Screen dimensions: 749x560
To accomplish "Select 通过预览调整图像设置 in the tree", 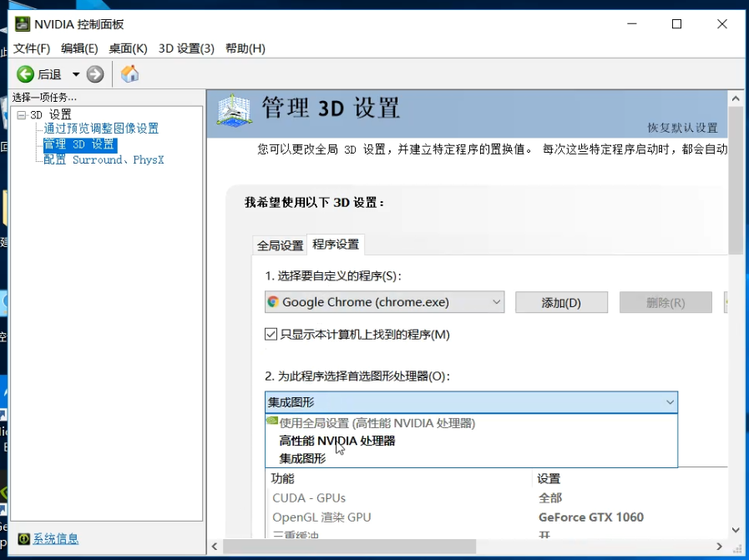I will (x=101, y=129).
